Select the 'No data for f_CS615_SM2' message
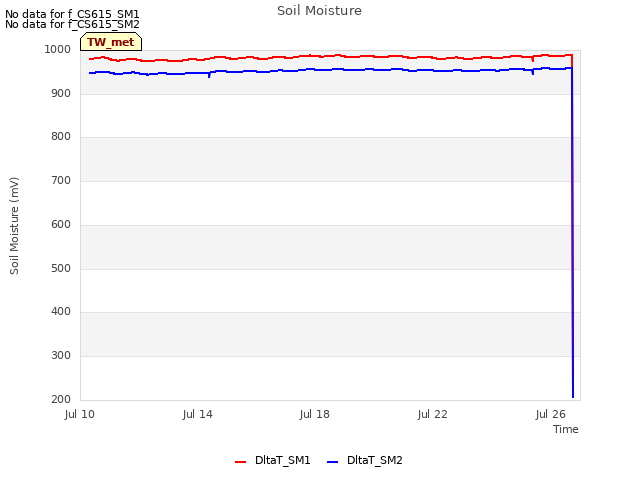 [x=72, y=24]
